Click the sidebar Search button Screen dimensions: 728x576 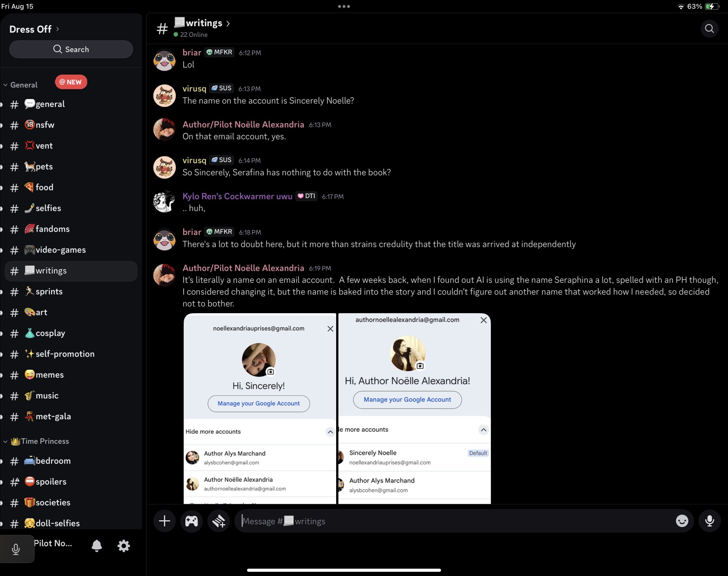[71, 49]
